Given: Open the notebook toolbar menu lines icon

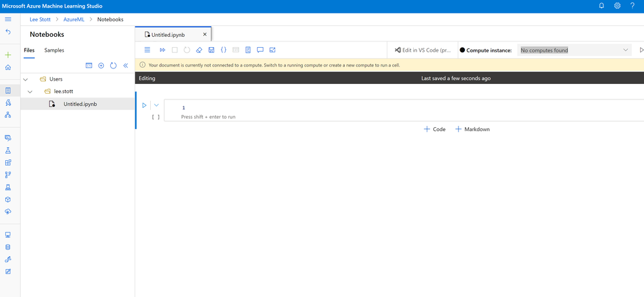Looking at the screenshot, I should pos(148,50).
